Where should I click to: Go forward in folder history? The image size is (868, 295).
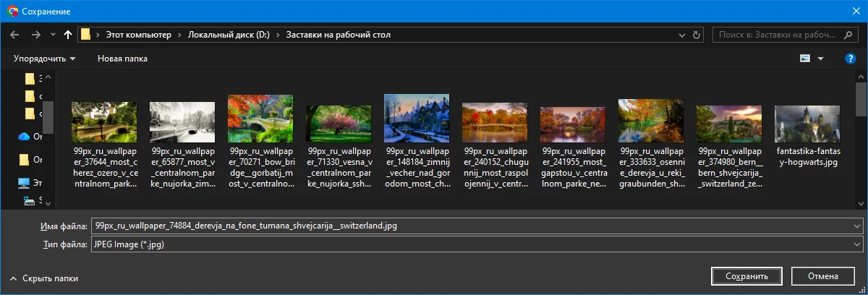click(x=35, y=34)
